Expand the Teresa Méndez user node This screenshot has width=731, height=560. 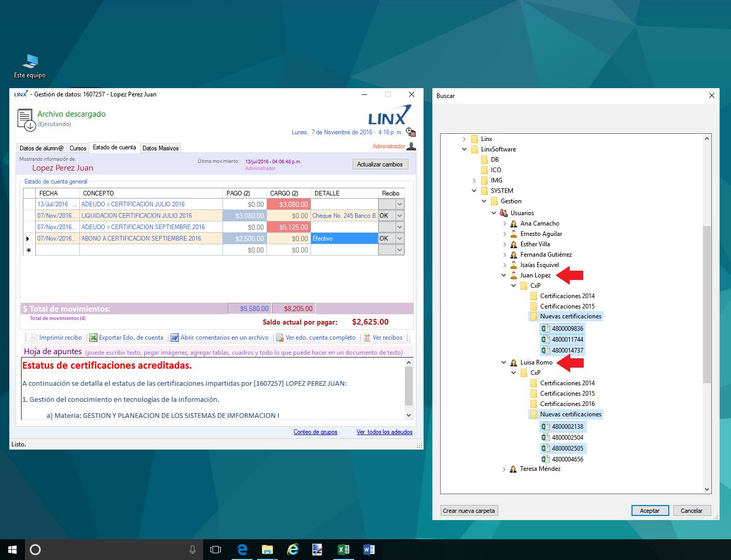504,469
